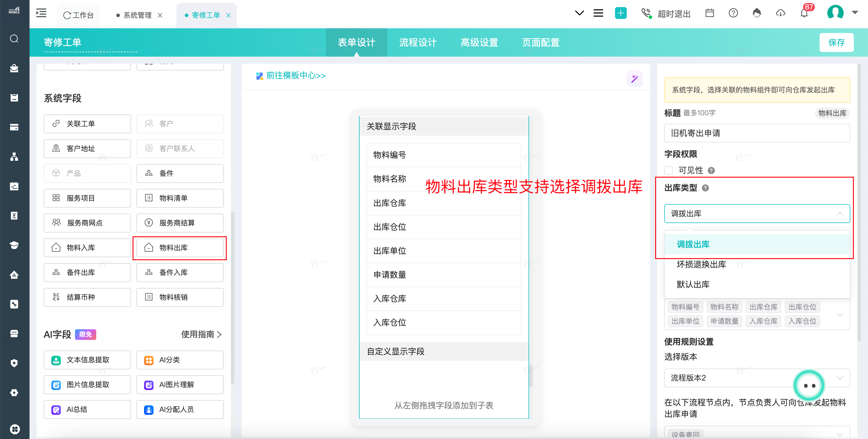The width and height of the screenshot is (868, 439).
Task: Close the 寄修工单 tab
Action: (x=229, y=15)
